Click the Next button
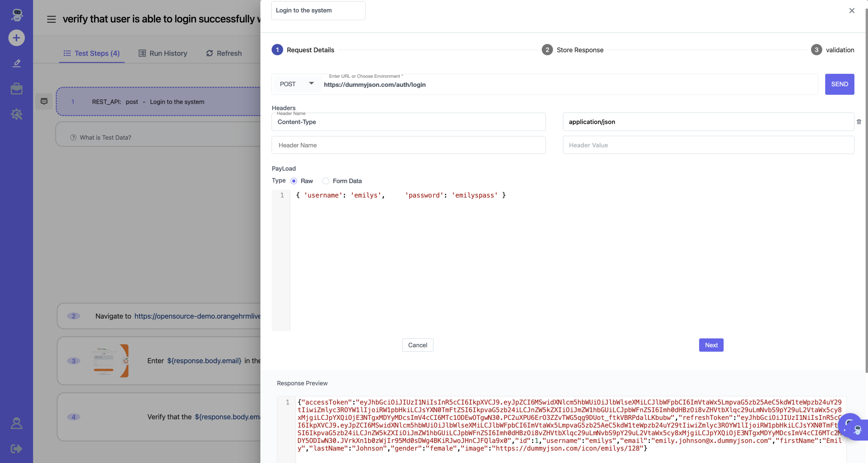Image resolution: width=868 pixels, height=463 pixels. tap(711, 345)
